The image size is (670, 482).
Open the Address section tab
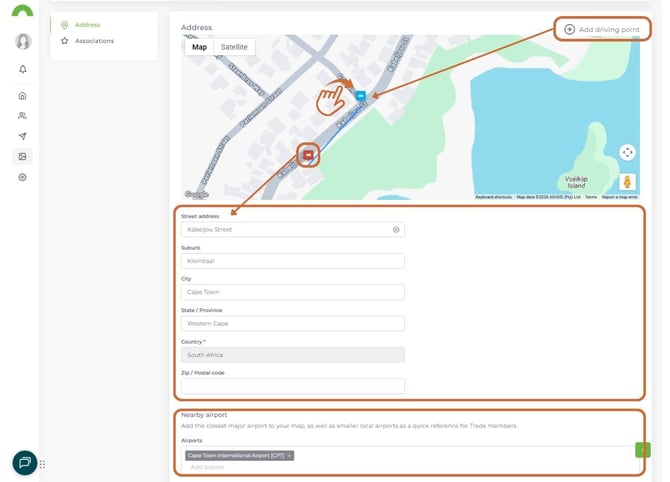pos(87,24)
